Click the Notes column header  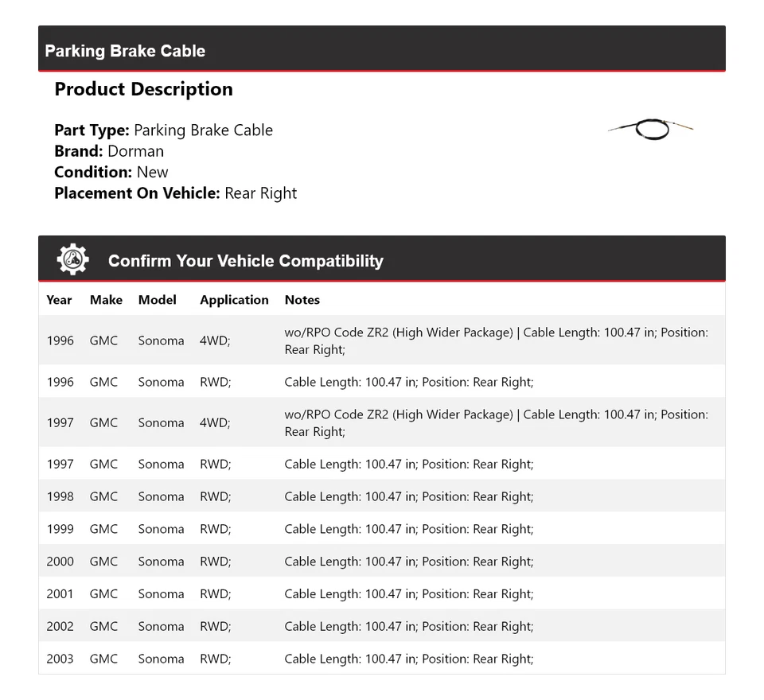click(302, 300)
